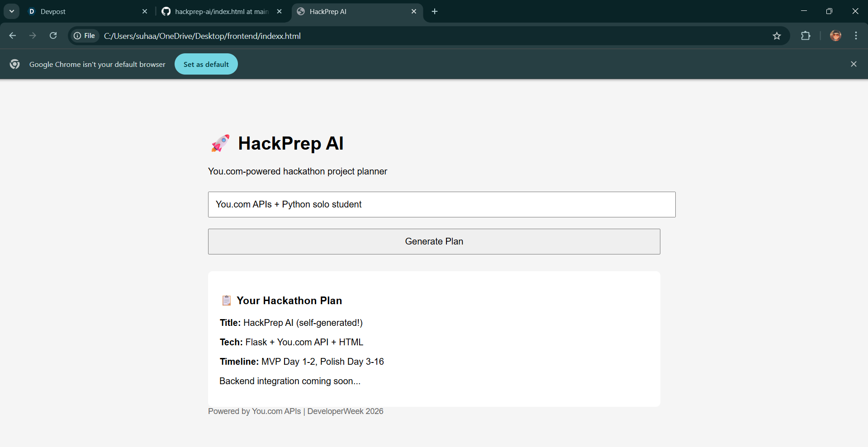The image size is (868, 447).
Task: Close the hackprep-ai GitHub tab
Action: (280, 11)
